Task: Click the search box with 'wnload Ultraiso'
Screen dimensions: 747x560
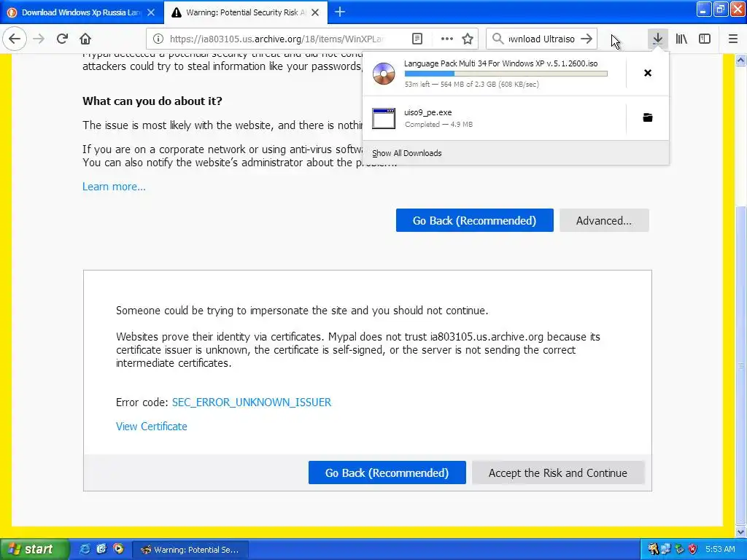Action: click(x=542, y=39)
